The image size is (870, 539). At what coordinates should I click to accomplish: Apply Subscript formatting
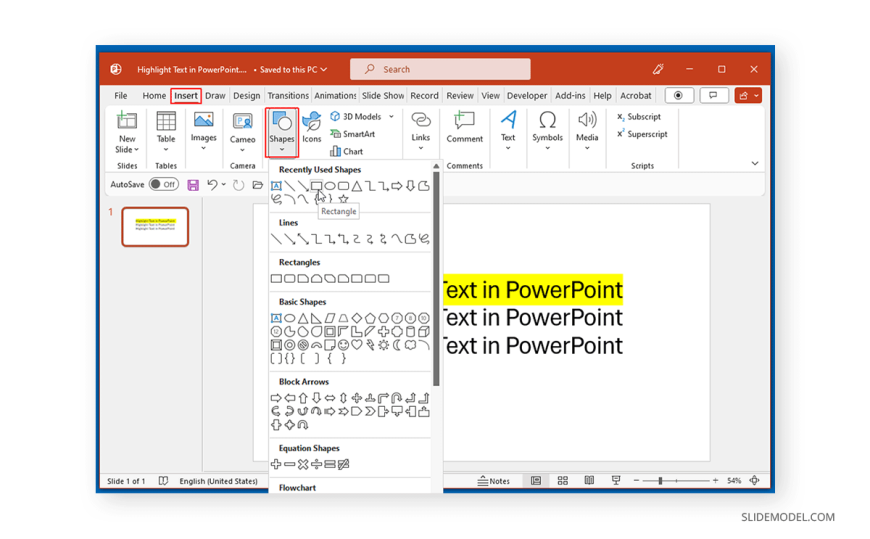pyautogui.click(x=639, y=117)
